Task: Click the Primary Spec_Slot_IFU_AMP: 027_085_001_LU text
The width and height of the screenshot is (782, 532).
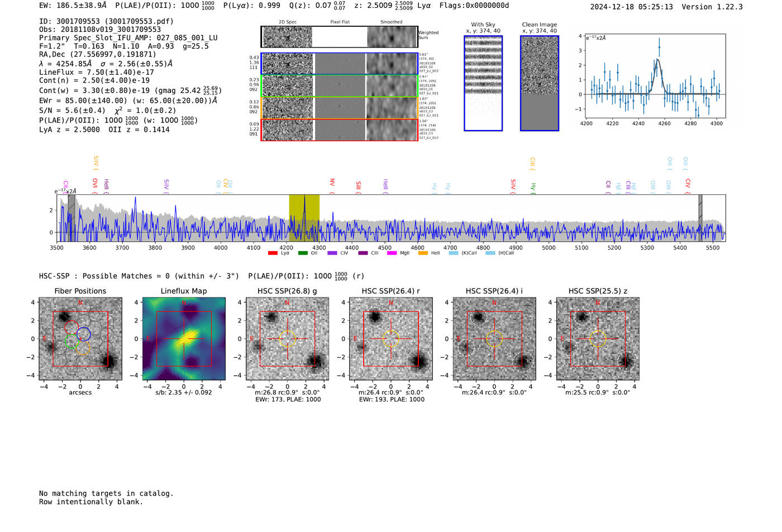Action: point(128,38)
